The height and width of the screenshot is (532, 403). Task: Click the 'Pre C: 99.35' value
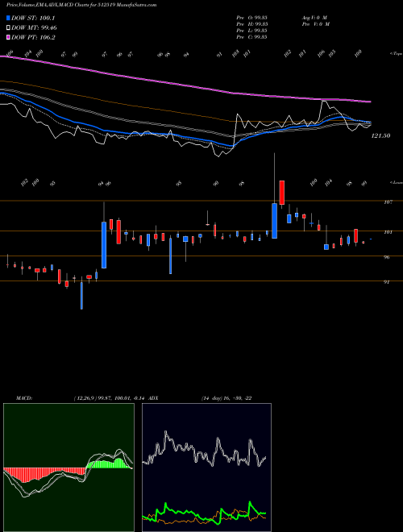pyautogui.click(x=251, y=37)
